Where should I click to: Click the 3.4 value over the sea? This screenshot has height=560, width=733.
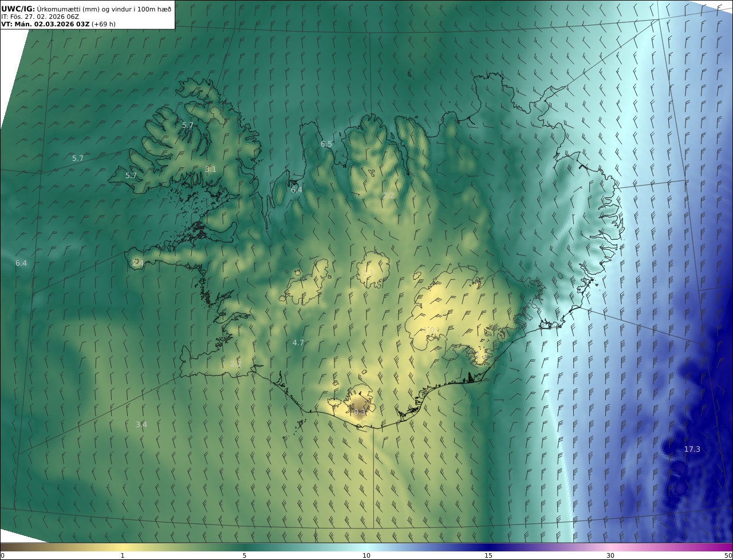[141, 424]
